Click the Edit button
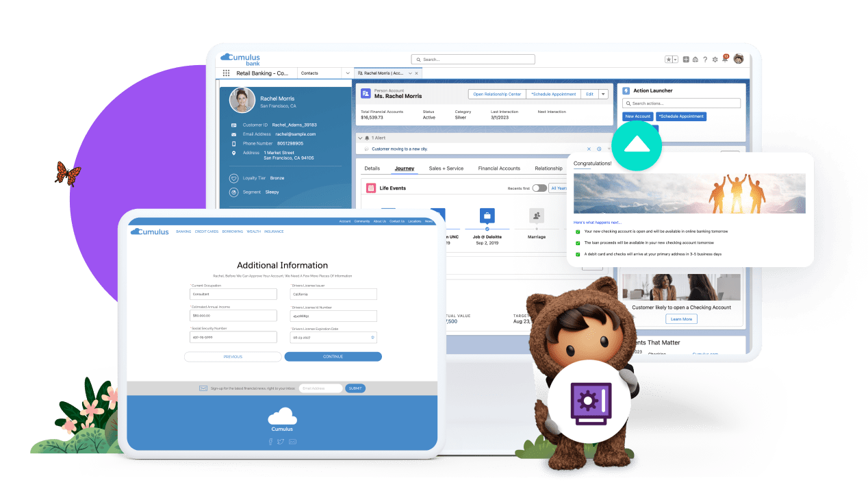This screenshot has height=489, width=868. click(x=589, y=95)
